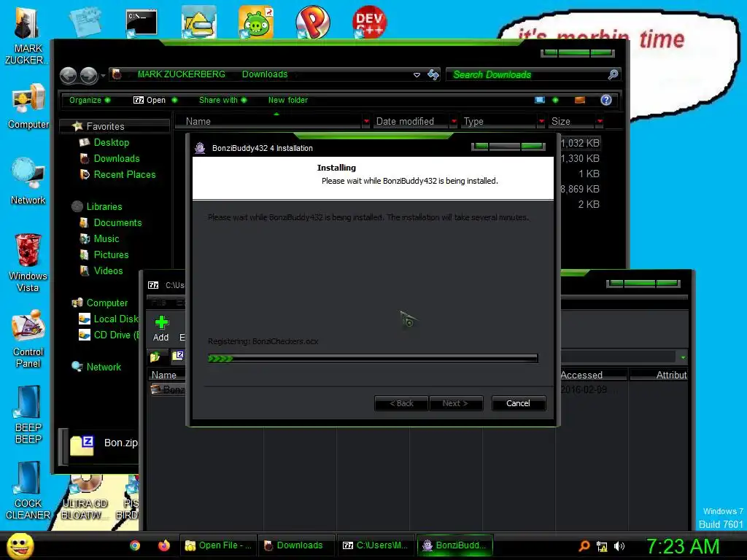Open the Size column filter dropdown
The image size is (747, 560).
(x=600, y=122)
